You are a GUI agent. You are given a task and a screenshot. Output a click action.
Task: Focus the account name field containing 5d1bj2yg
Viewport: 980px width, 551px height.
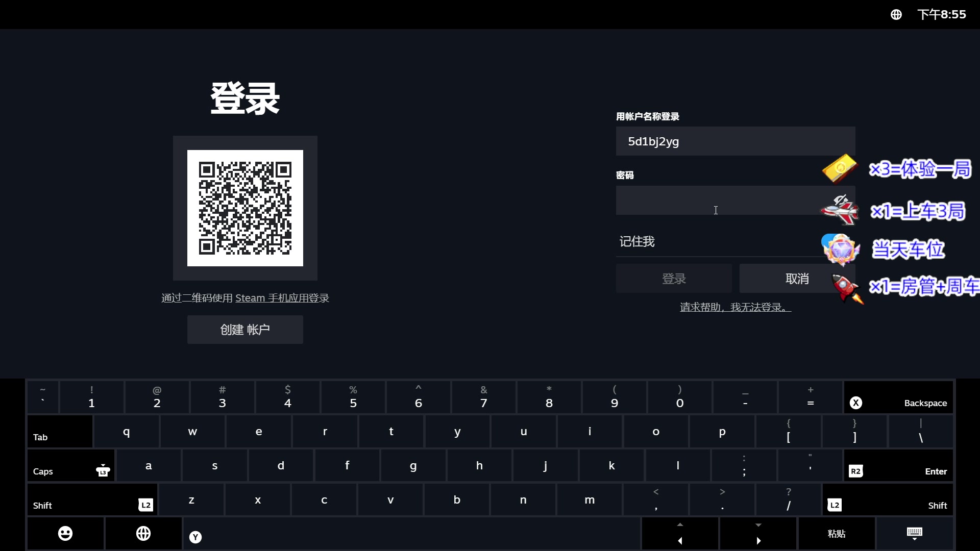coord(735,141)
